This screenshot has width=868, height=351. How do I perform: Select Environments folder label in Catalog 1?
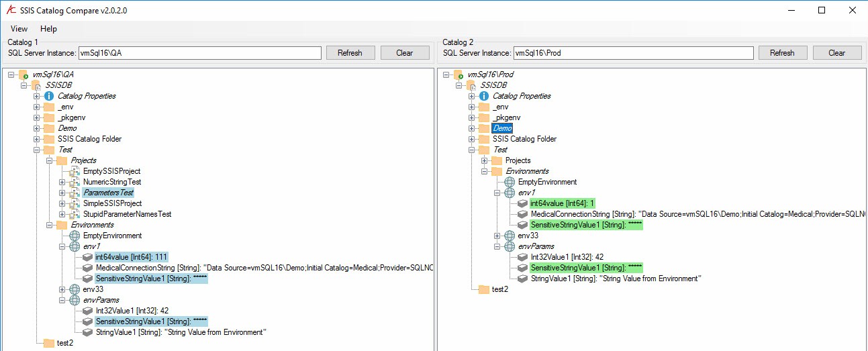point(92,225)
